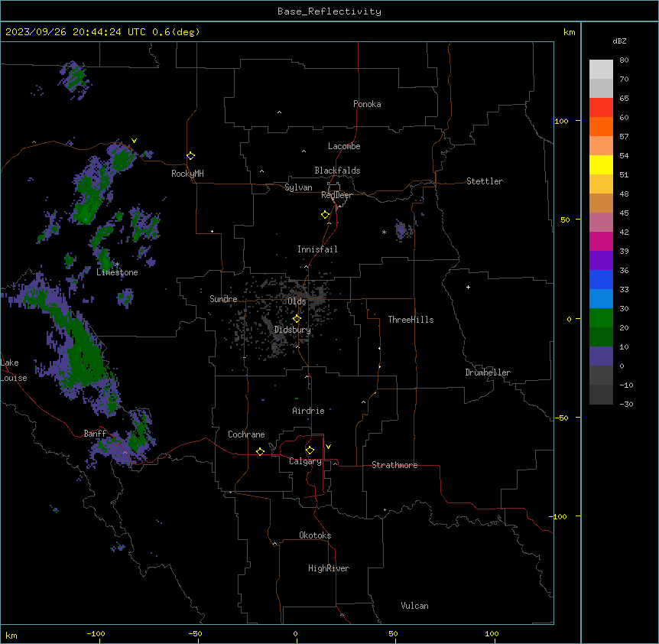The image size is (659, 644).
Task: Pick the red 65 dBZ legend swatch
Action: (601, 107)
